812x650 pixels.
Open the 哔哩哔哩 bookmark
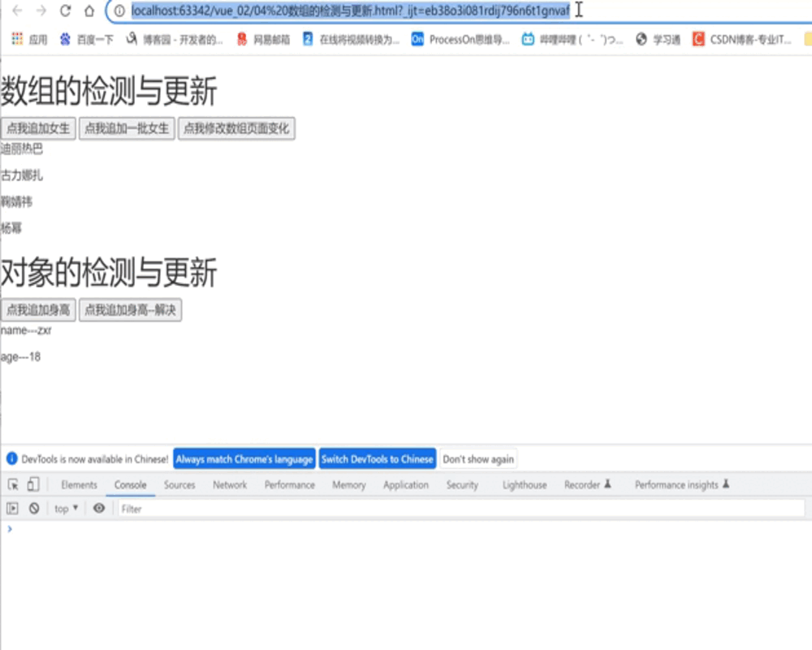(572, 39)
